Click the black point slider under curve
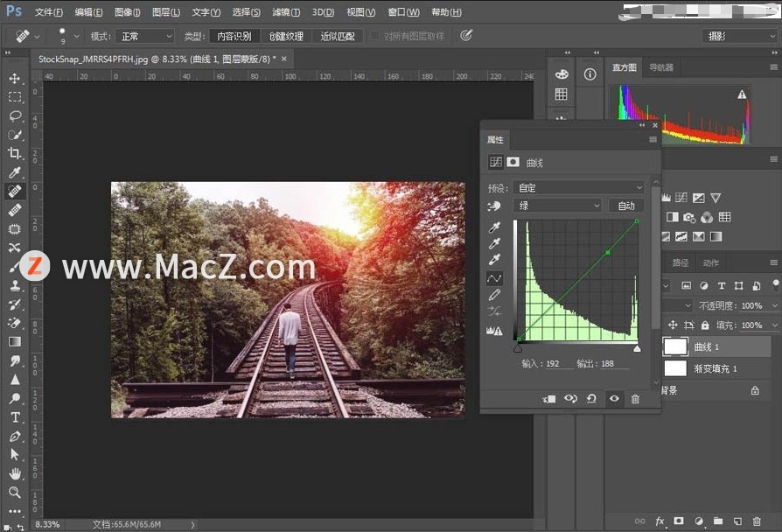The image size is (782, 532). [x=518, y=348]
